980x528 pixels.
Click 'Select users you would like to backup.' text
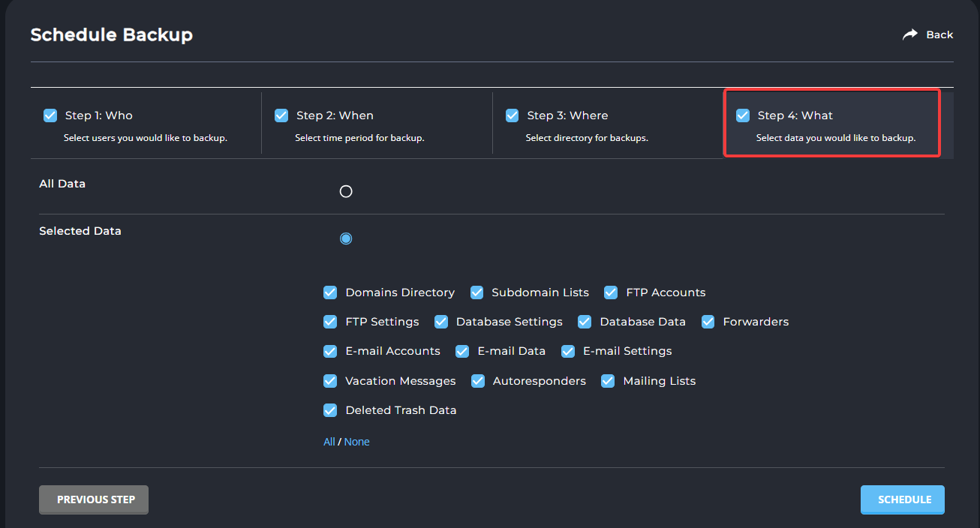[x=146, y=138]
